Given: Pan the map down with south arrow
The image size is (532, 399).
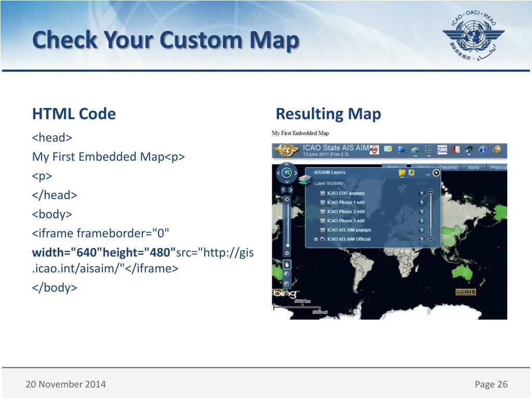Looking at the screenshot, I should click(x=287, y=181).
